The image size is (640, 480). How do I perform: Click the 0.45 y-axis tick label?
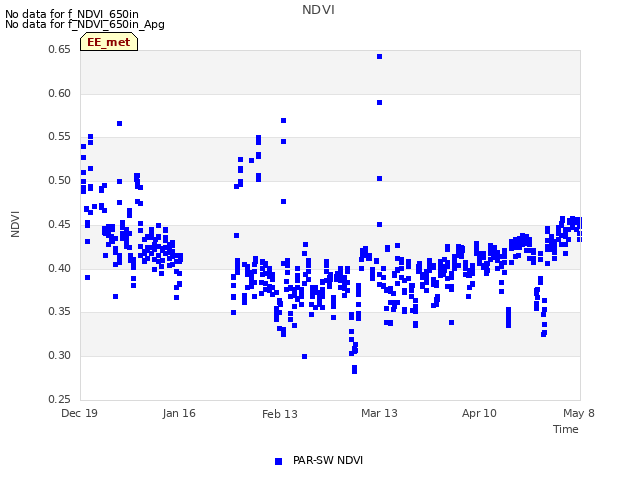tap(59, 224)
